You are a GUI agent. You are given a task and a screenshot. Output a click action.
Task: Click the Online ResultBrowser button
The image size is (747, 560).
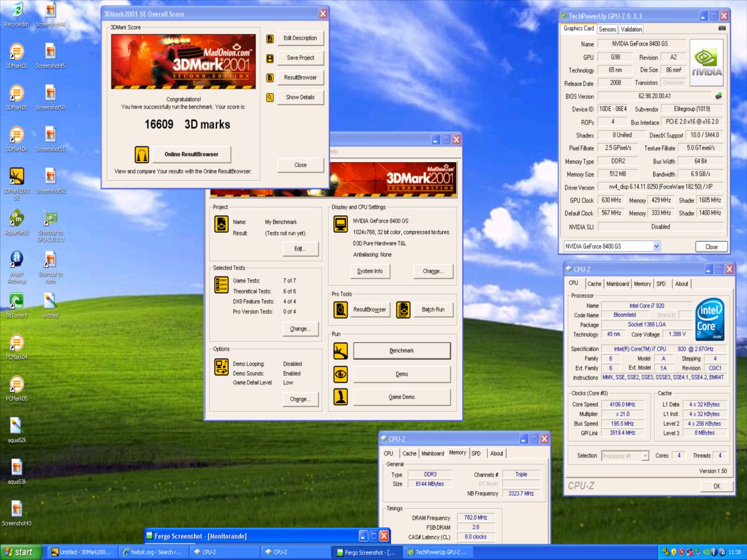[191, 155]
